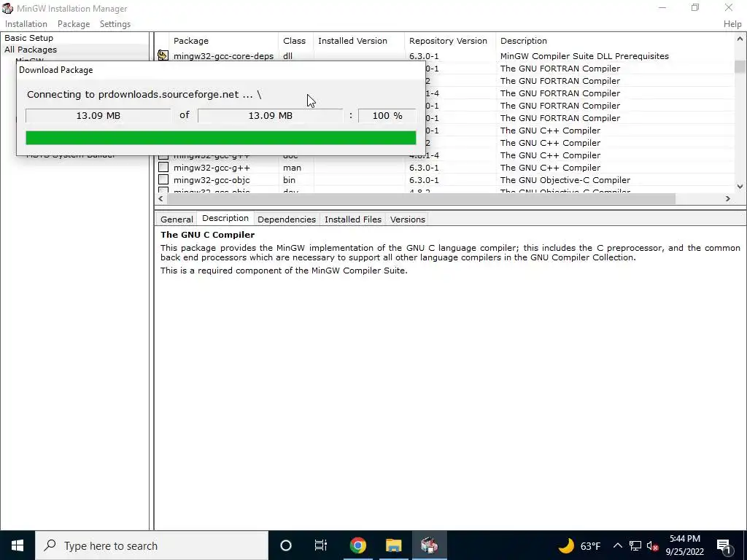
Task: Click the downloaded size field left of 'of'
Action: coord(98,116)
